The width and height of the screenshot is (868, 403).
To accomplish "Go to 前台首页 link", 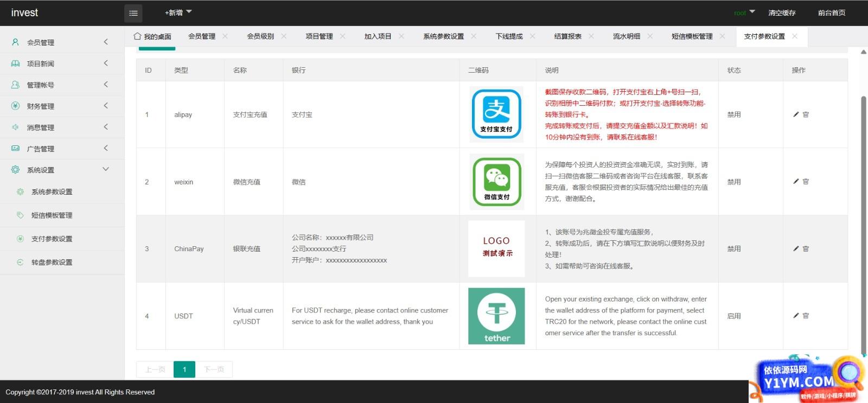I will (832, 13).
